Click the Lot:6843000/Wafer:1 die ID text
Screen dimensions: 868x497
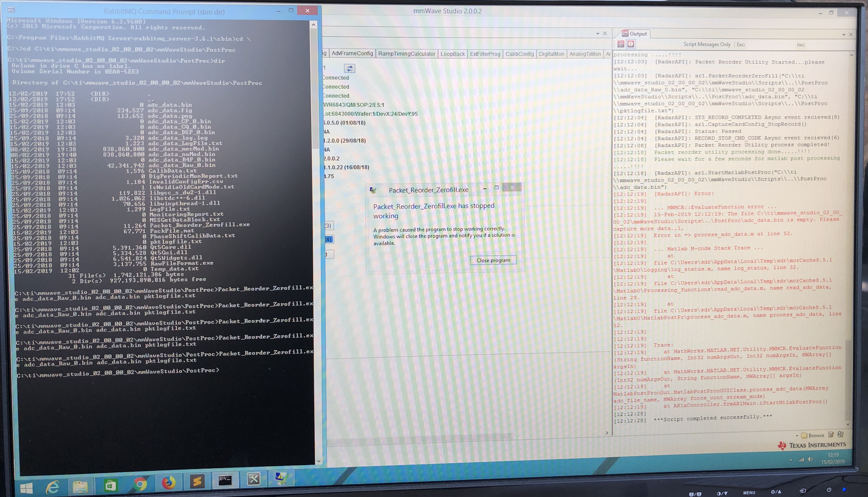tap(371, 114)
